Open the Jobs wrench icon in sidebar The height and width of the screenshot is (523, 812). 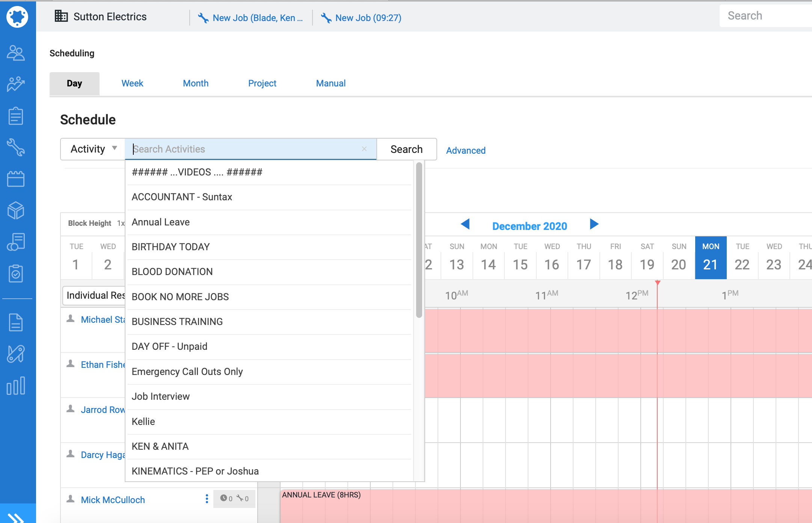16,147
